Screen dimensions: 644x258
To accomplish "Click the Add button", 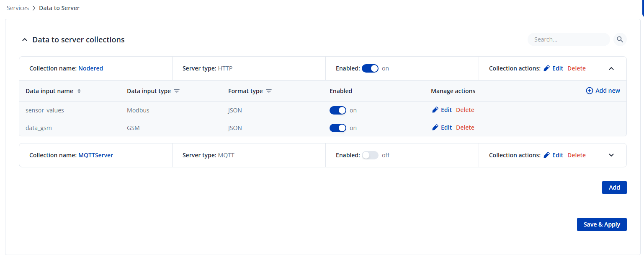I will coord(614,188).
